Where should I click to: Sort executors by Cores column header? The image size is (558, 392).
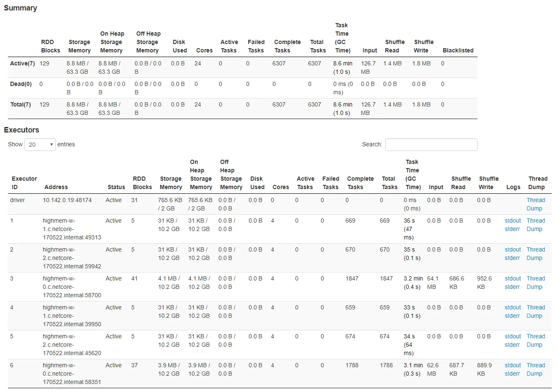[281, 187]
